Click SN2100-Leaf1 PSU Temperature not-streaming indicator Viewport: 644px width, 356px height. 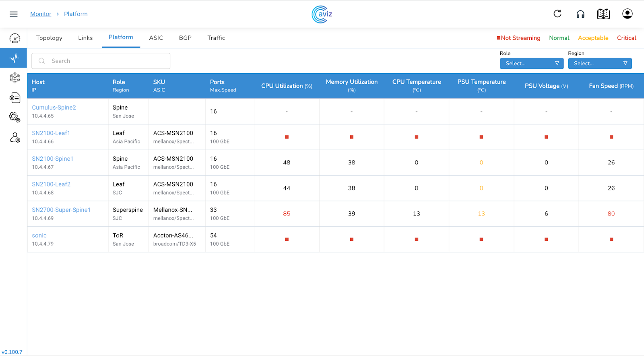[x=481, y=137]
